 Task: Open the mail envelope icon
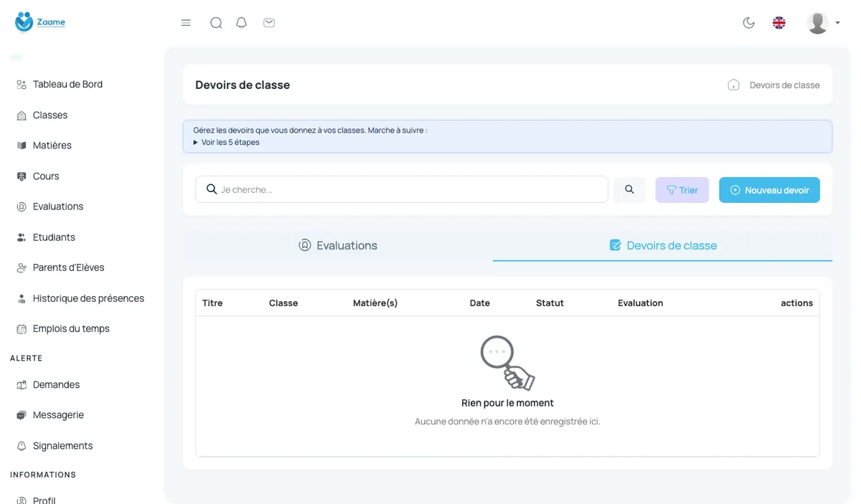(269, 23)
